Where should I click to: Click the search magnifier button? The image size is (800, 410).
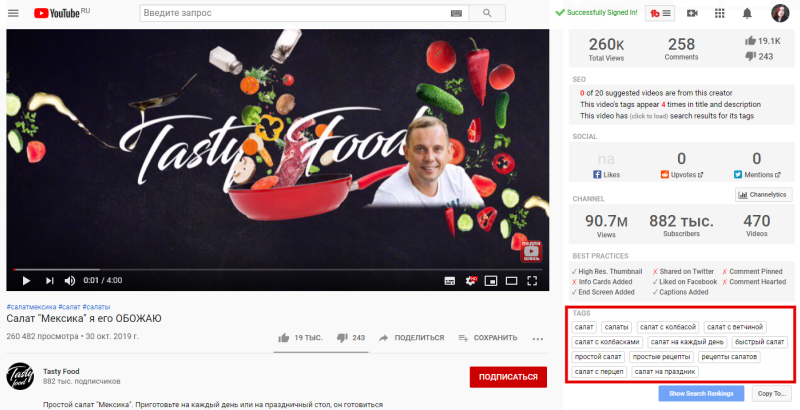(487, 13)
